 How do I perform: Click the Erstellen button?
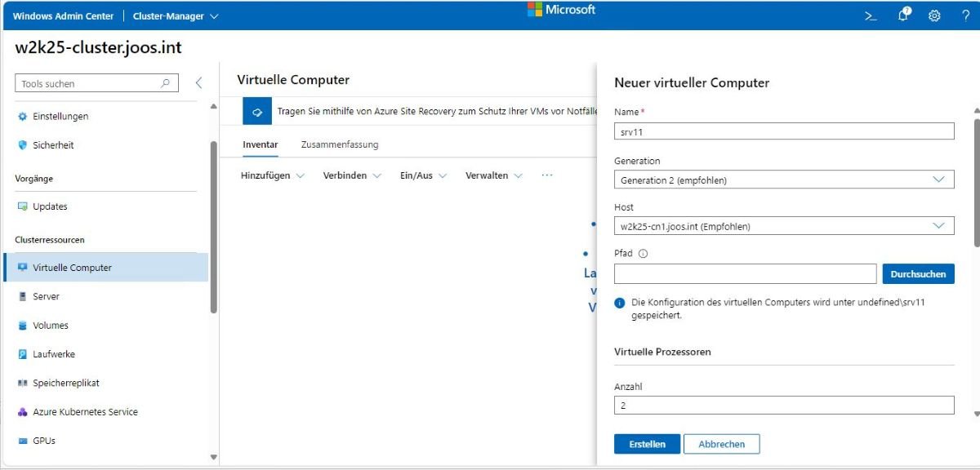(x=647, y=444)
